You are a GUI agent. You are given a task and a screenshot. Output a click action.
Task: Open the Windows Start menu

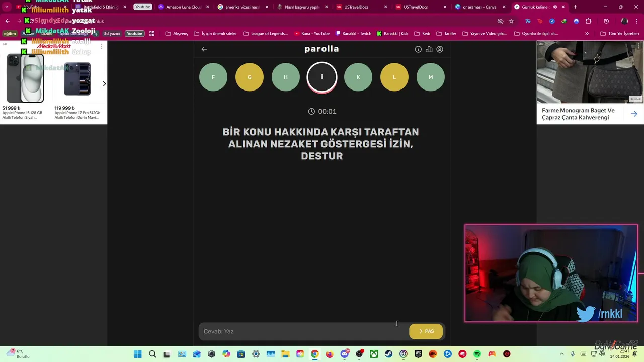[x=137, y=354]
